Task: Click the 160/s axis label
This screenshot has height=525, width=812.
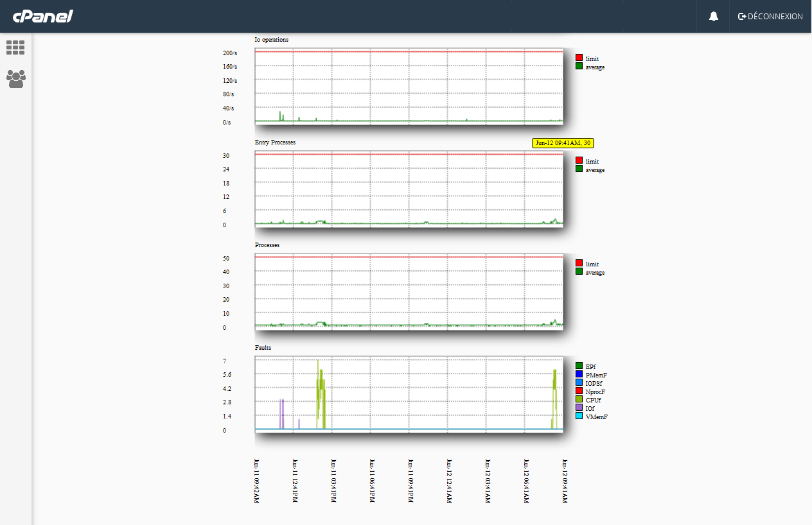Action: 230,67
